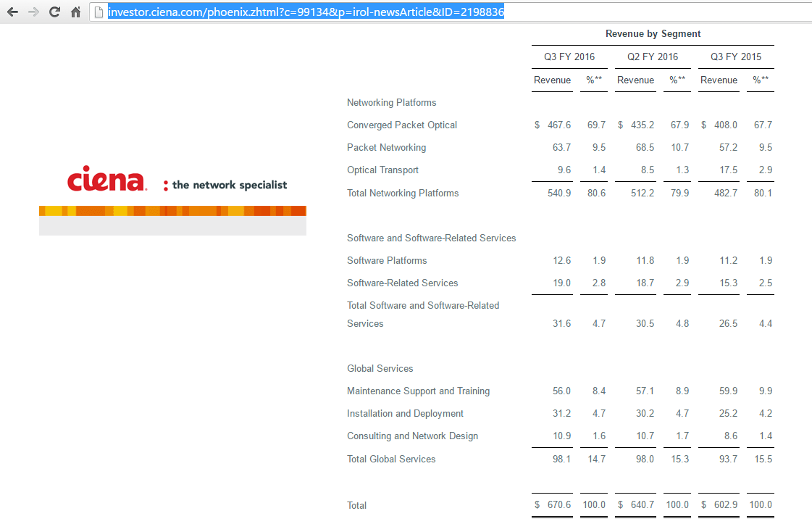Go to the browser Home page
The image size is (812, 524).
75,12
